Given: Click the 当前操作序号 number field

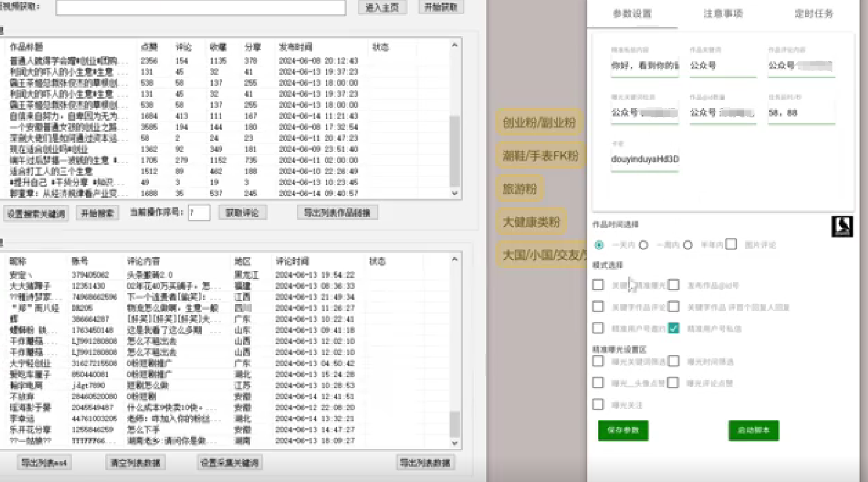Looking at the screenshot, I should (x=199, y=213).
